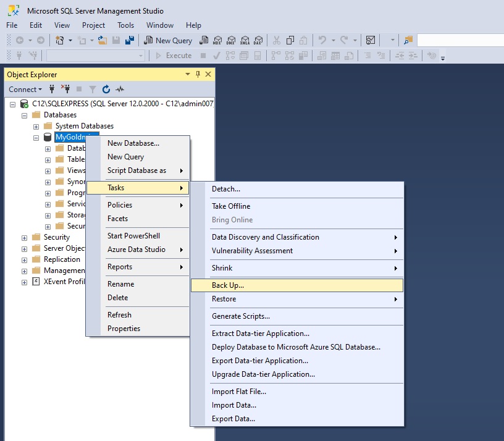Open Script Database as submenu
This screenshot has width=504, height=441.
point(138,170)
